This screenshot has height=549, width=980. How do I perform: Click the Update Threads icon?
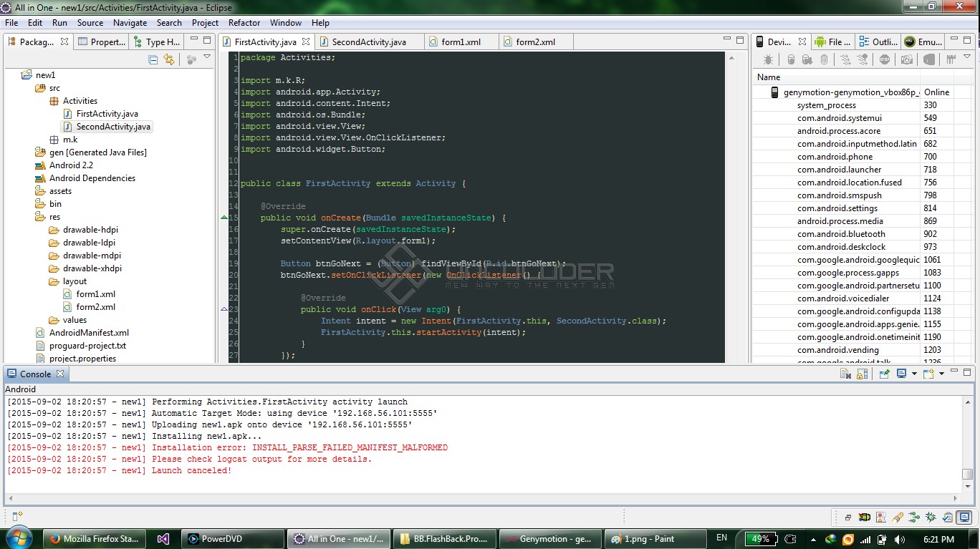[x=845, y=59]
